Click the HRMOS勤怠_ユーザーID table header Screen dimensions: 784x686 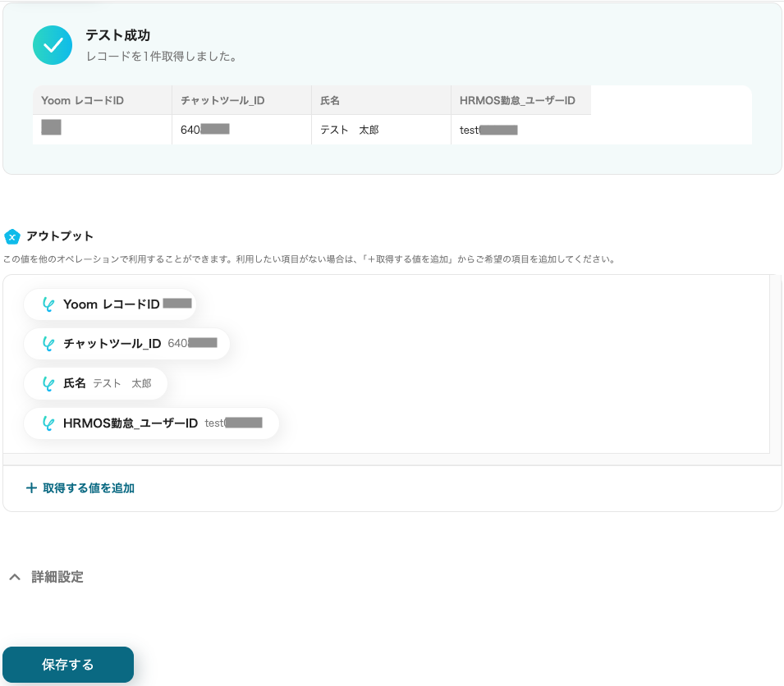click(x=521, y=100)
